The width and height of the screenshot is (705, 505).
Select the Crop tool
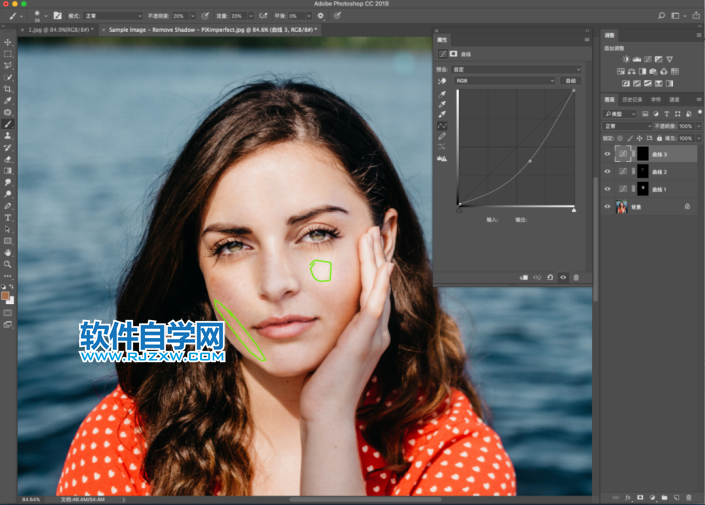(x=8, y=89)
